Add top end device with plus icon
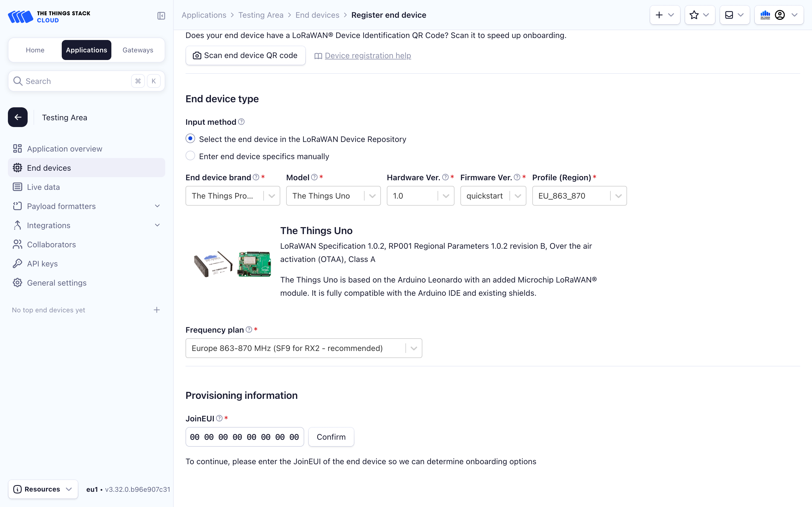The image size is (812, 507). [157, 310]
